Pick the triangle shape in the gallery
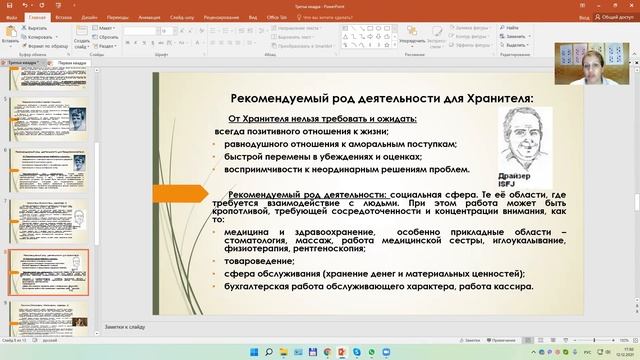 pos(345,37)
